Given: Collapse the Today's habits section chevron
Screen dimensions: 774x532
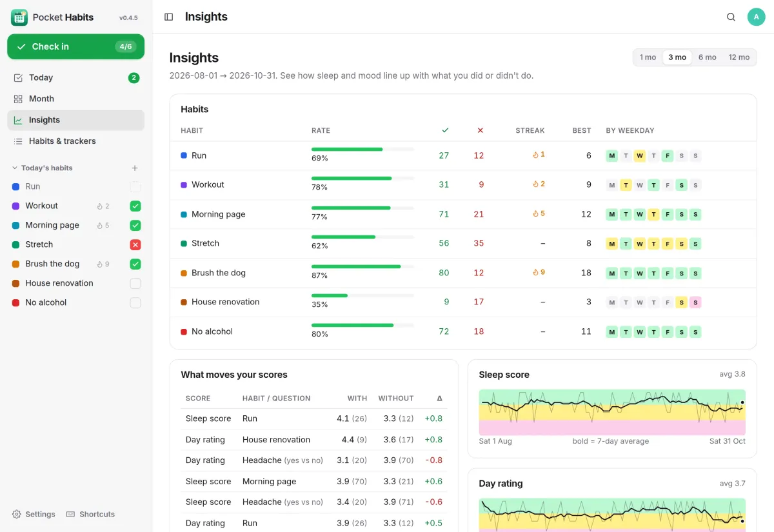Looking at the screenshot, I should [15, 168].
